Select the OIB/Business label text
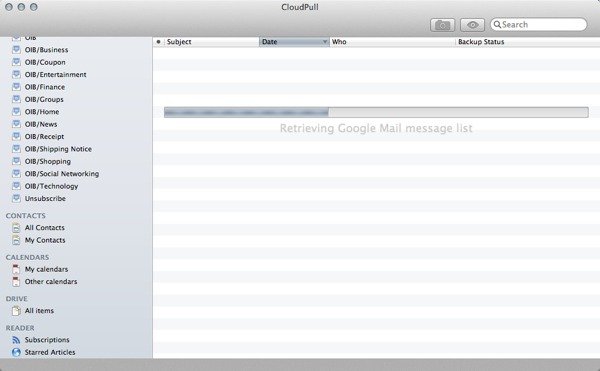Image resolution: width=600 pixels, height=371 pixels. coord(46,50)
